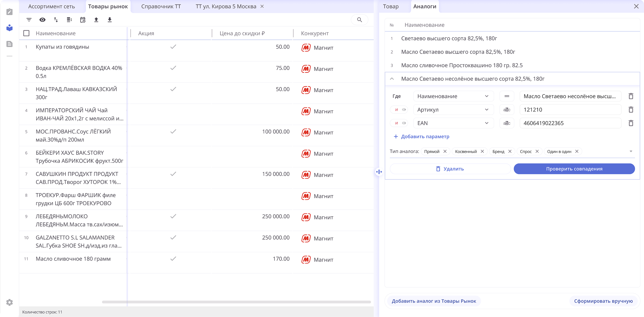
Task: Click the upload arrow icon
Action: (x=96, y=20)
